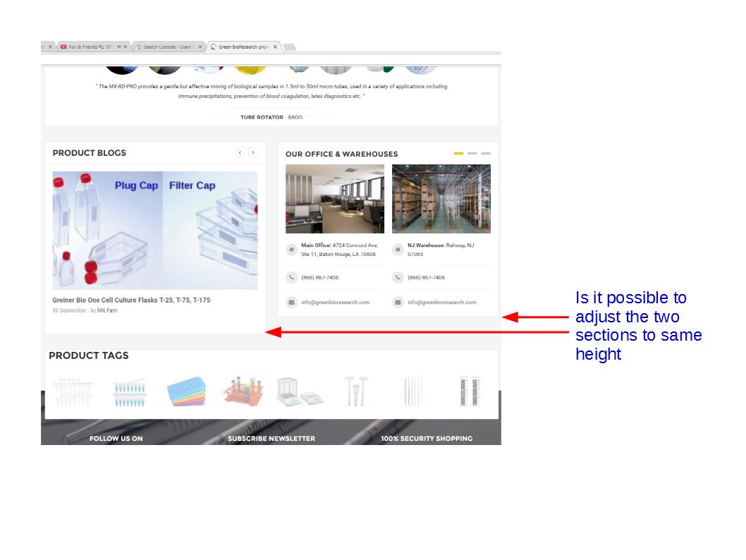This screenshot has height=560, width=746.
Task: Select the third office slider indicator
Action: (486, 153)
